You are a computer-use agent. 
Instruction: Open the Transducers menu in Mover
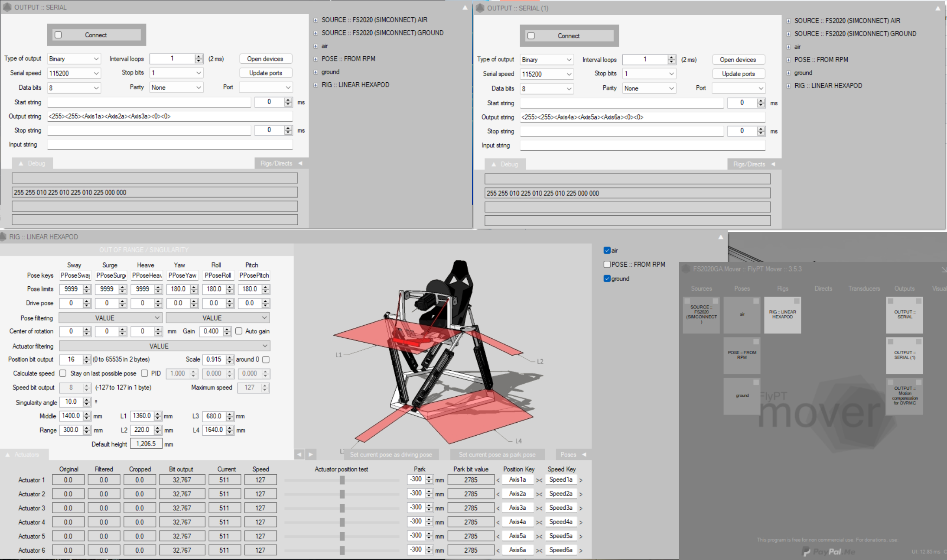[864, 288]
